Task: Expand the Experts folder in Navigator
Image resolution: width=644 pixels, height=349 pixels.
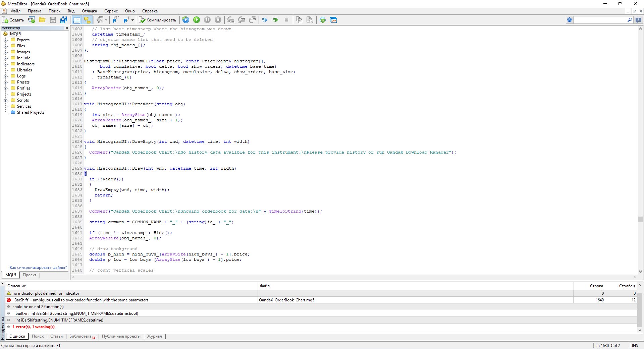Action: tap(6, 40)
